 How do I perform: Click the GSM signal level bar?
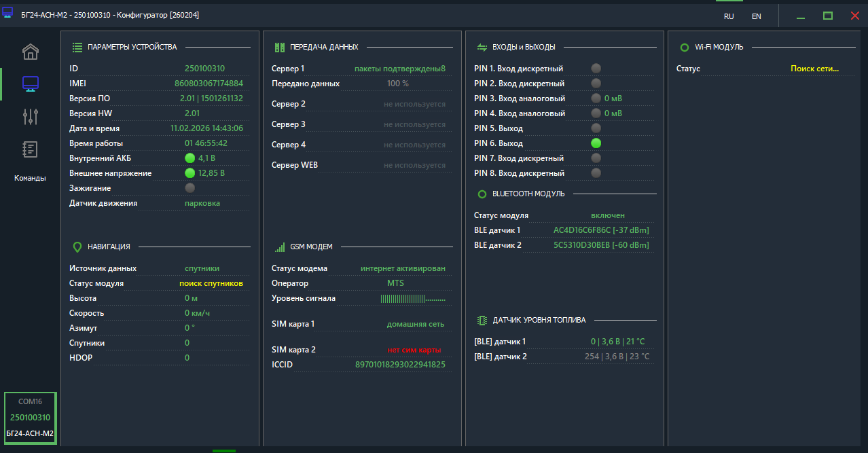pos(412,299)
